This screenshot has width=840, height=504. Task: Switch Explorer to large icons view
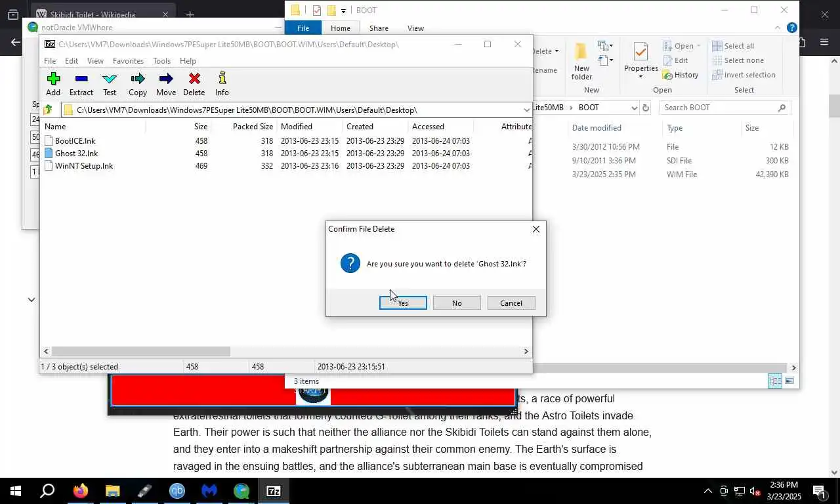click(789, 381)
